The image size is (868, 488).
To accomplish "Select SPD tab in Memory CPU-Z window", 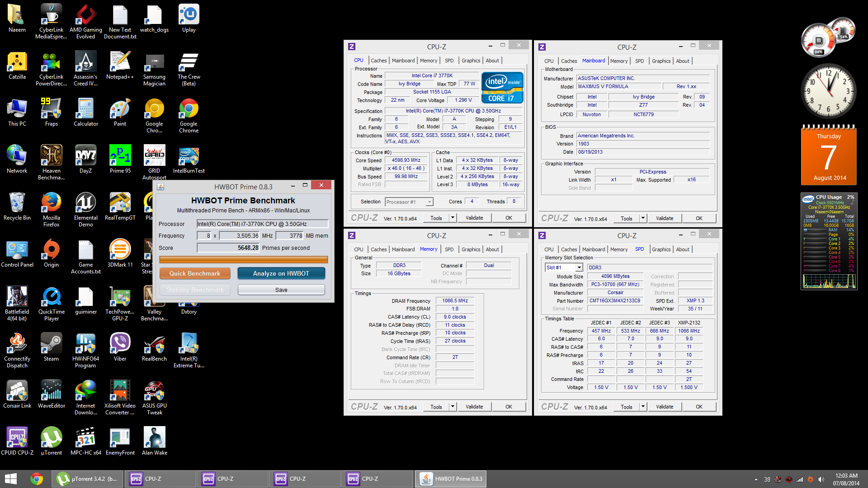I will click(449, 249).
